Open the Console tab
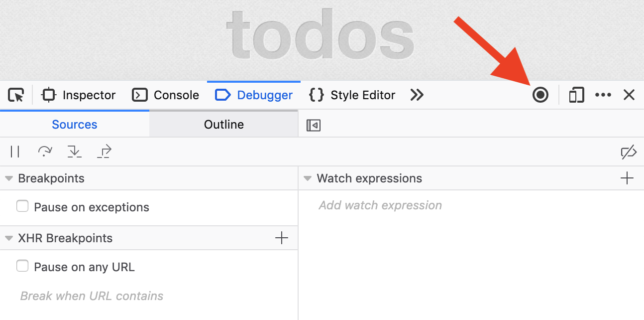 pyautogui.click(x=166, y=95)
